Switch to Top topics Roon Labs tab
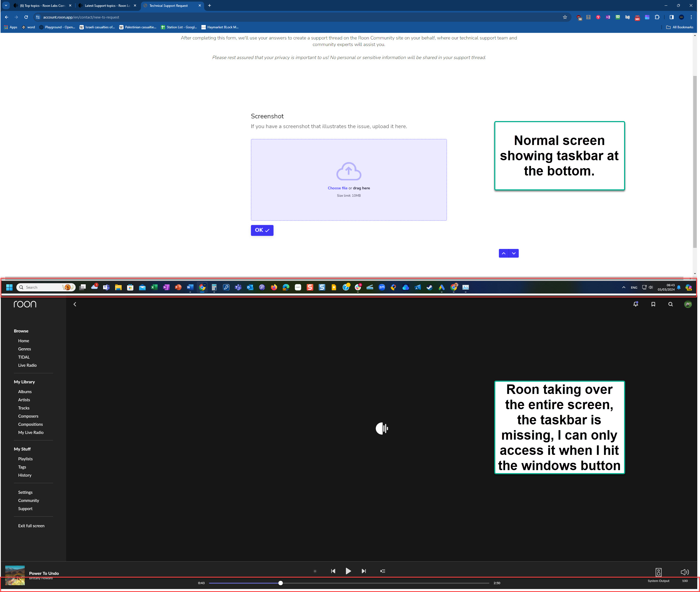Image resolution: width=700 pixels, height=592 pixels. [x=42, y=6]
